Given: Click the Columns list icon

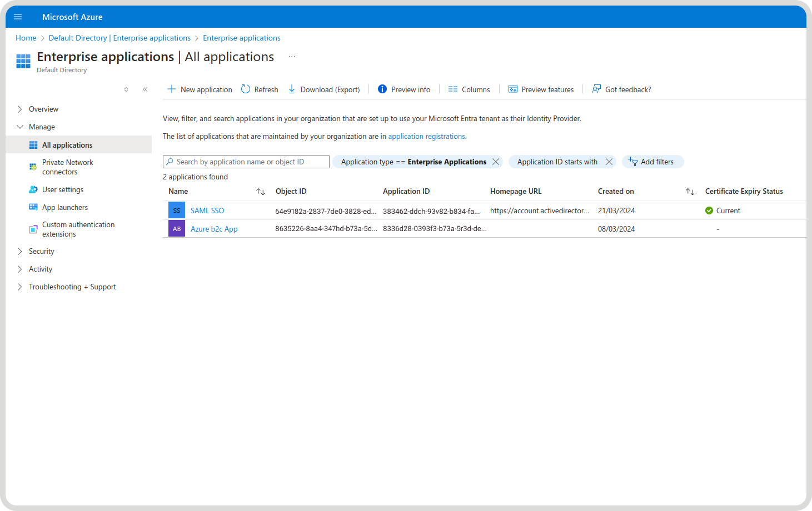Looking at the screenshot, I should pyautogui.click(x=453, y=89).
